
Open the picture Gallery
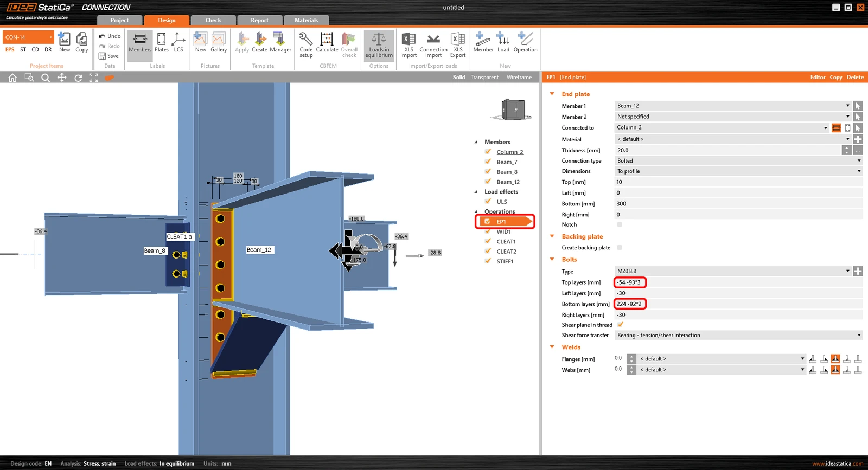[x=219, y=42]
